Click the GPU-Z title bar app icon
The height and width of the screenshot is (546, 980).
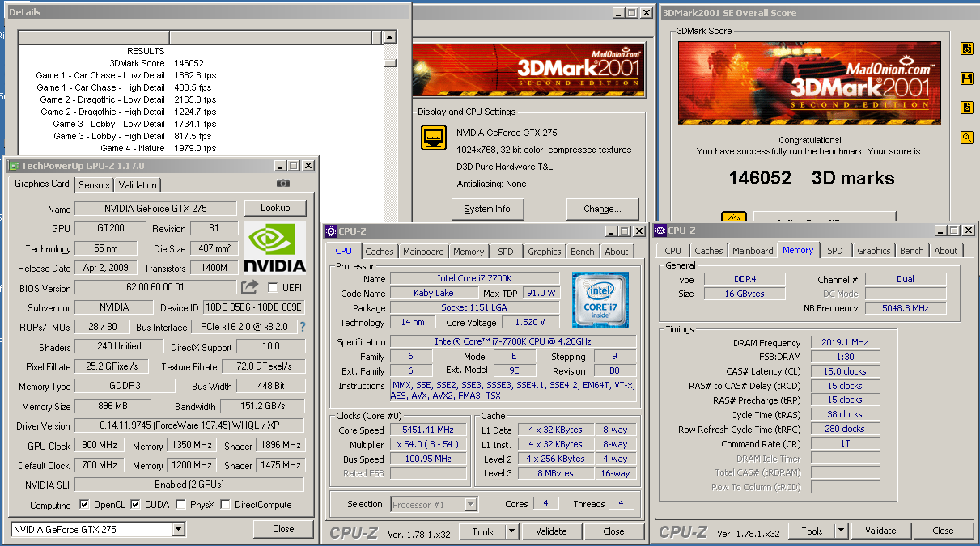click(x=13, y=165)
